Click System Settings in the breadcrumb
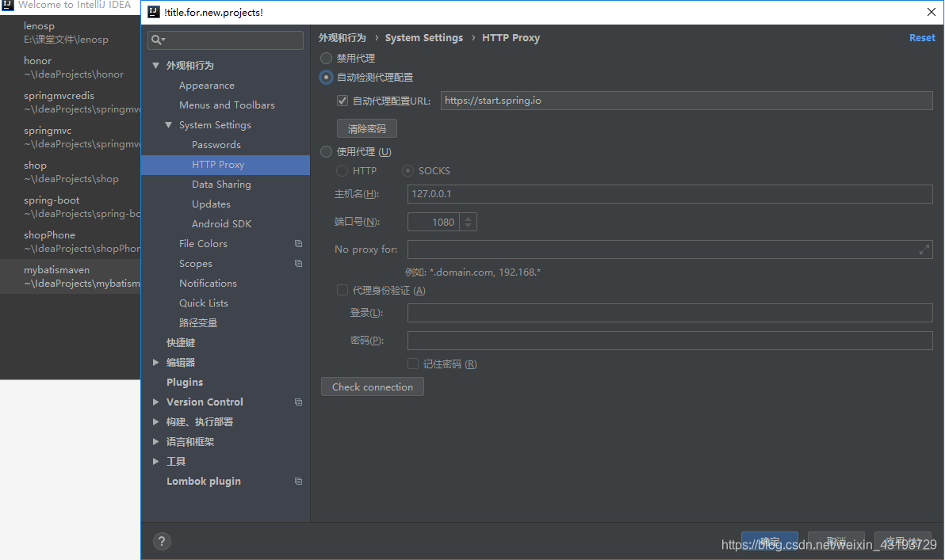This screenshot has height=560, width=945. click(x=424, y=38)
